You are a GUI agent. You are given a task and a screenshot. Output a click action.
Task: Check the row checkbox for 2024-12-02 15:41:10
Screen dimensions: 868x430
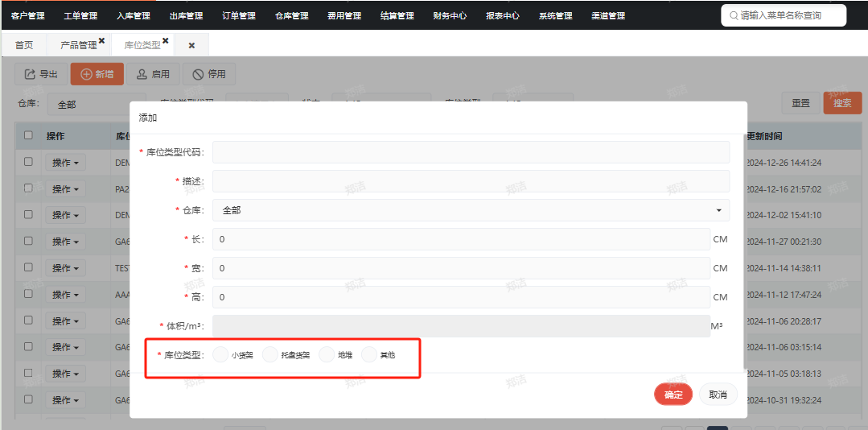click(x=29, y=214)
